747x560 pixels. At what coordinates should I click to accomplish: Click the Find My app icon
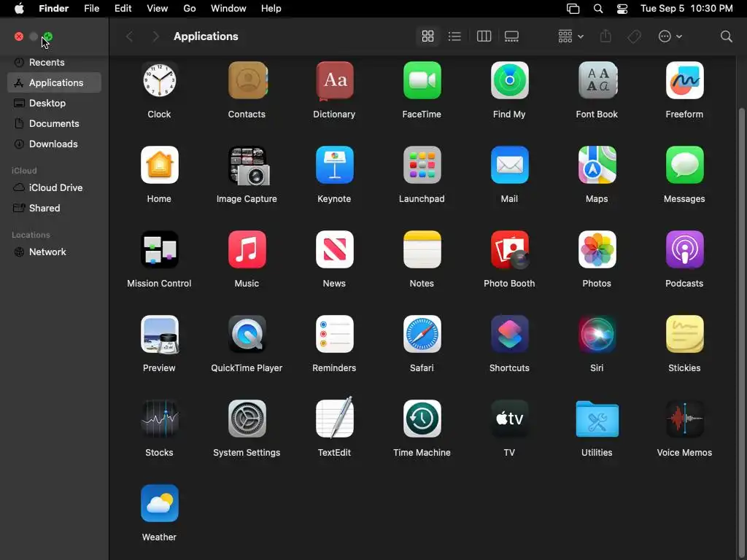pos(509,80)
